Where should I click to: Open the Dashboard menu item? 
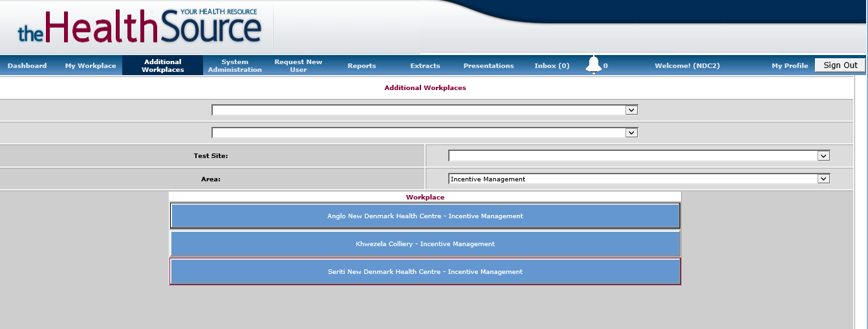point(27,65)
